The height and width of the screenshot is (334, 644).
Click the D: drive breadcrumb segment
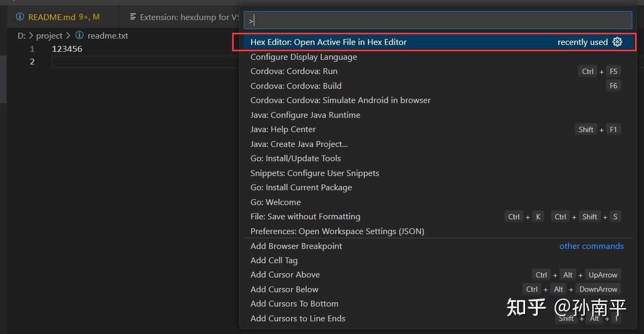coord(21,35)
